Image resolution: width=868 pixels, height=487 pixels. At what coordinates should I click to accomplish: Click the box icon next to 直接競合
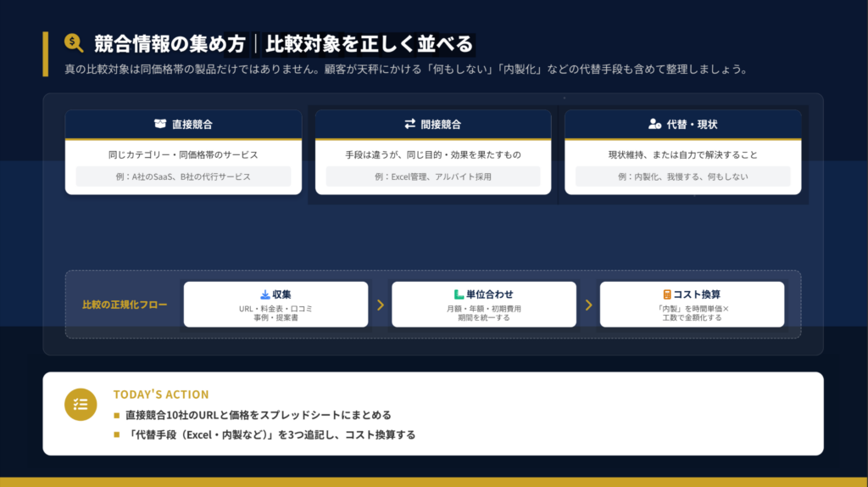(x=160, y=124)
